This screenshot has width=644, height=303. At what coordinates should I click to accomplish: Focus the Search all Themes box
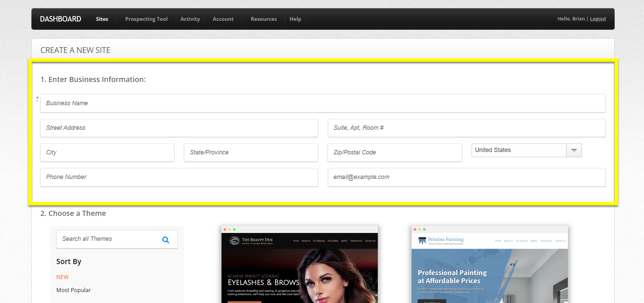click(x=117, y=239)
